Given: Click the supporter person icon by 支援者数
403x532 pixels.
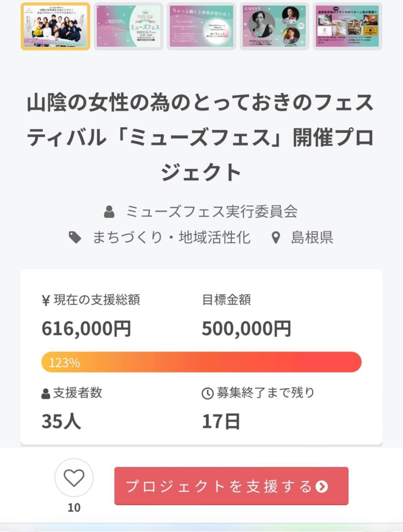Looking at the screenshot, I should (45, 394).
